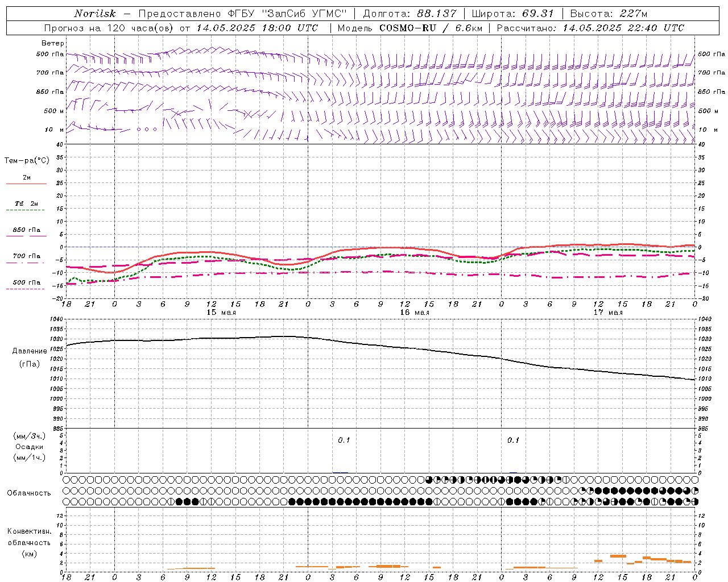Click 'Рассчитано: 14.05.2025 22:40 UTC' text

click(591, 28)
